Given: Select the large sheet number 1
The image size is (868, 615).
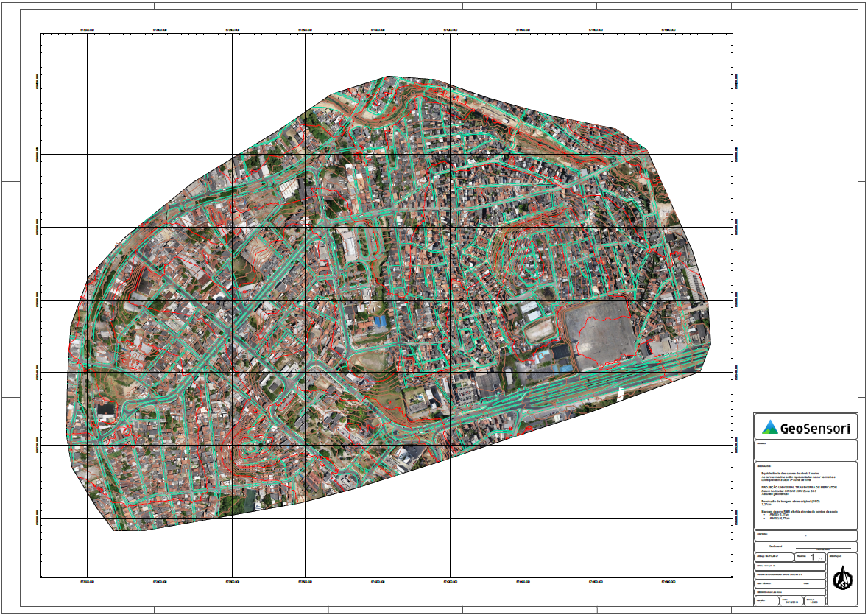Looking at the screenshot, I should click(813, 558).
